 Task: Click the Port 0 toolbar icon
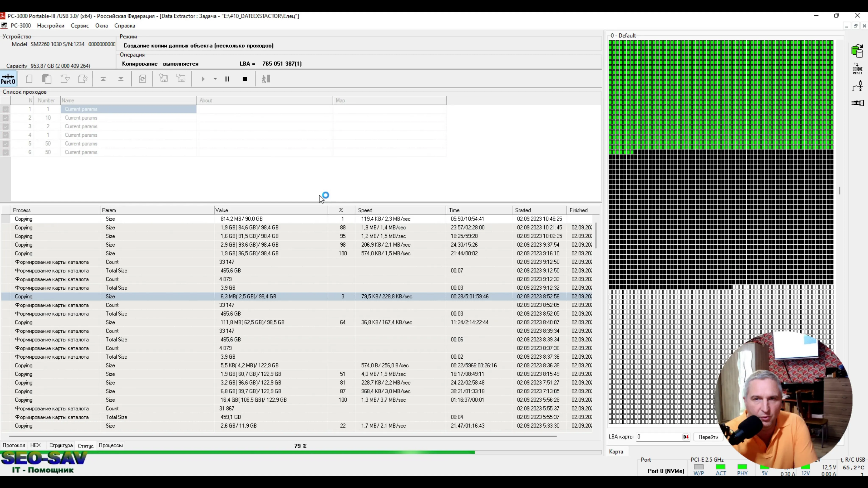click(8, 79)
